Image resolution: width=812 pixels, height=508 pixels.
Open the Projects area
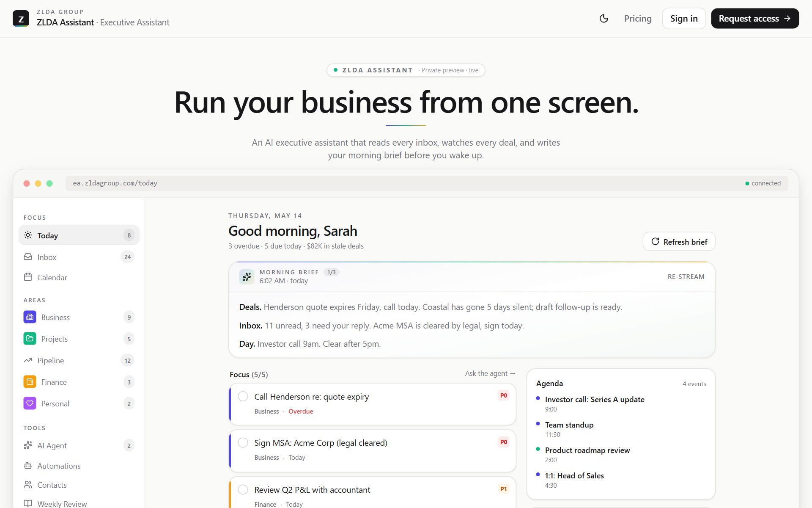[79, 339]
